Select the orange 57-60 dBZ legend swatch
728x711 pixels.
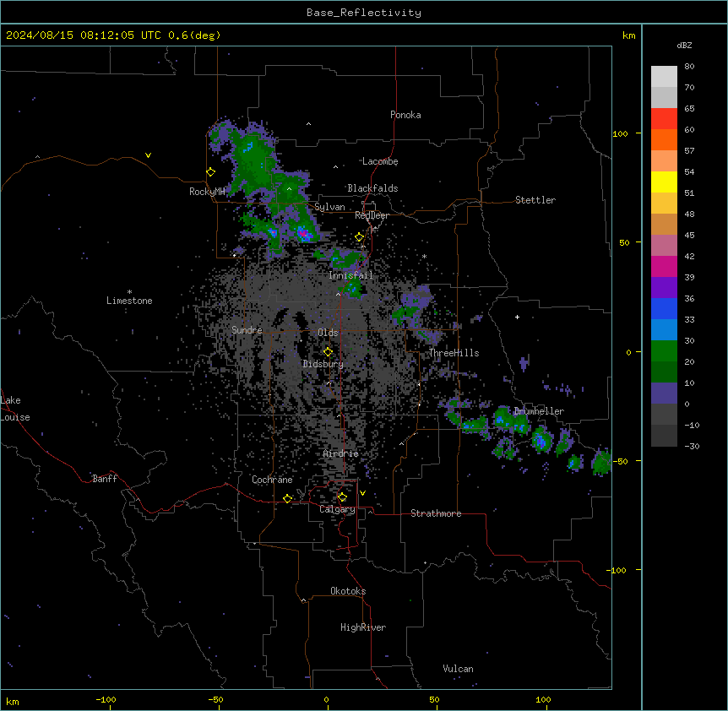664,139
